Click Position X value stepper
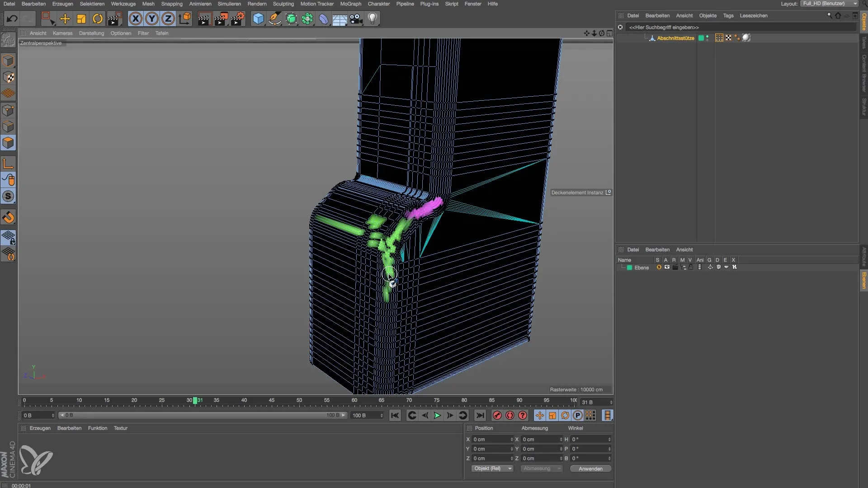Screen dimensions: 868x488 pos(512,439)
